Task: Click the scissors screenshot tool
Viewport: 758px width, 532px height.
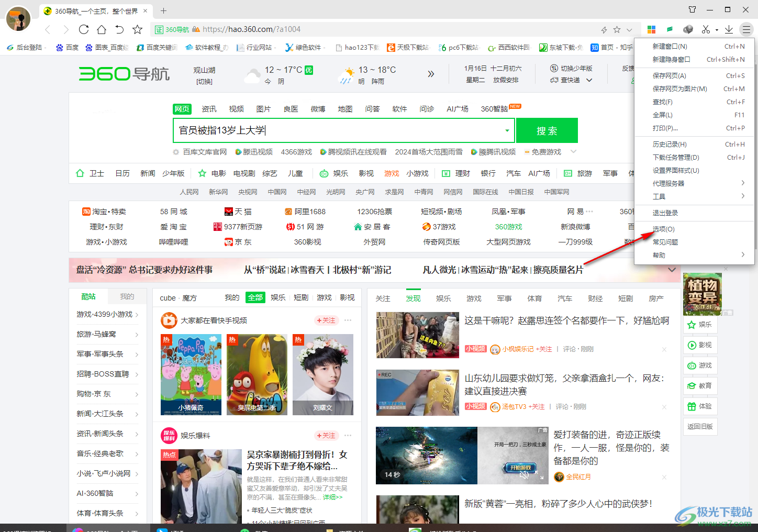Action: [706, 29]
